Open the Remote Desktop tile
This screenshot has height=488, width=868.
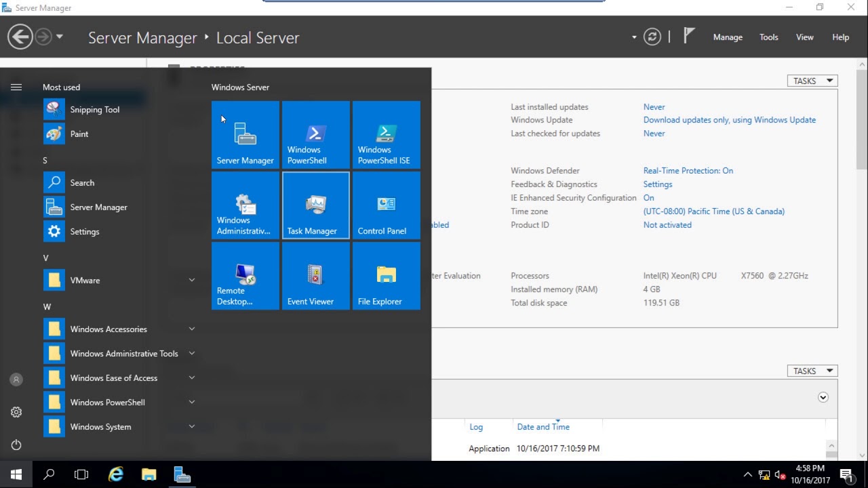tap(245, 276)
